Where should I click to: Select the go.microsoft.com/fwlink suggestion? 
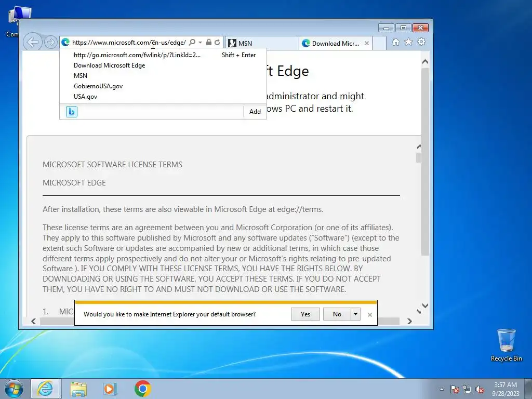(163, 55)
